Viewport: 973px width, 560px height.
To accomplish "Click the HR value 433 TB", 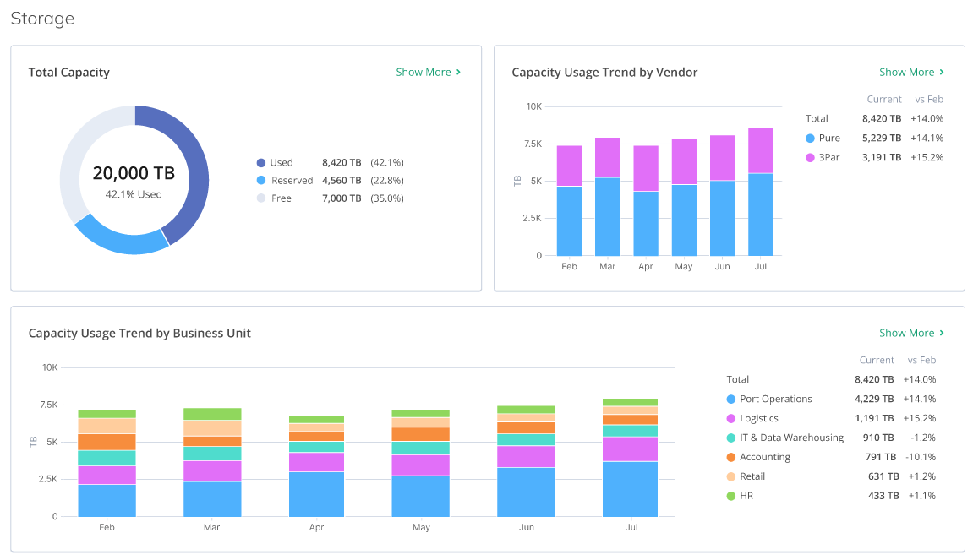I will (883, 496).
